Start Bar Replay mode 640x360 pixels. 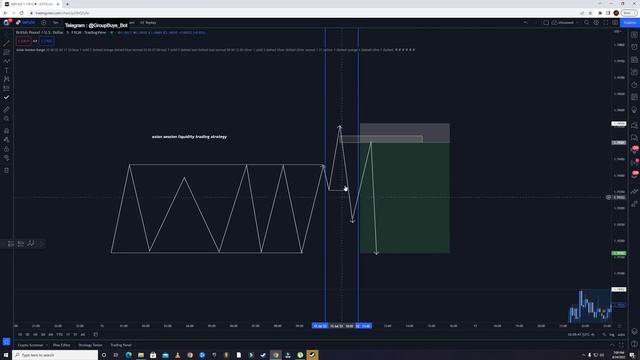pos(148,22)
